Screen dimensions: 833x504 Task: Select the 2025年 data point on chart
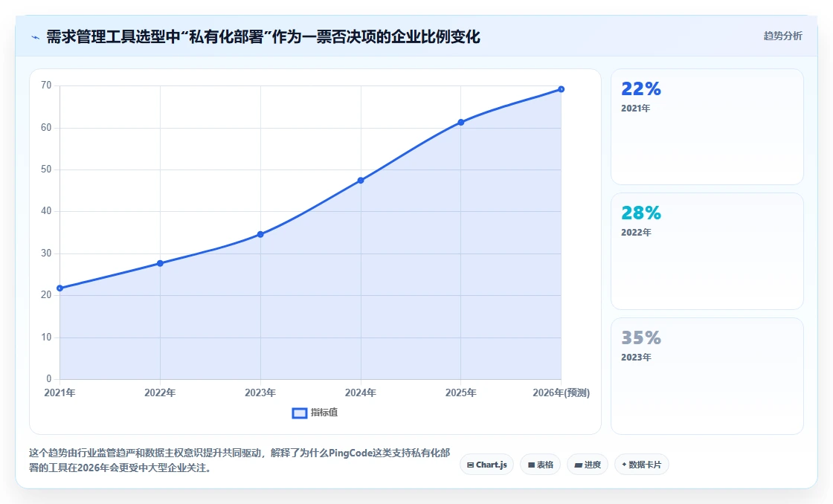tap(461, 122)
